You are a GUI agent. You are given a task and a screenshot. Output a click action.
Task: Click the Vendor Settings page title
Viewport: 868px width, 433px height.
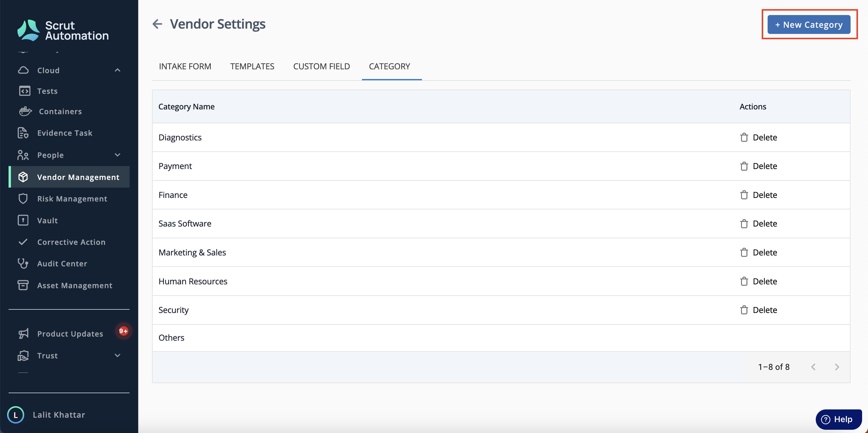pos(218,24)
